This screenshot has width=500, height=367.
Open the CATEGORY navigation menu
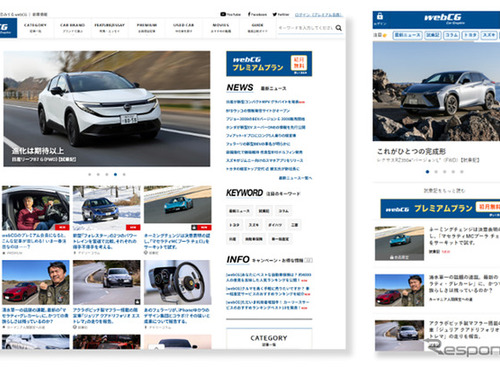[35, 28]
